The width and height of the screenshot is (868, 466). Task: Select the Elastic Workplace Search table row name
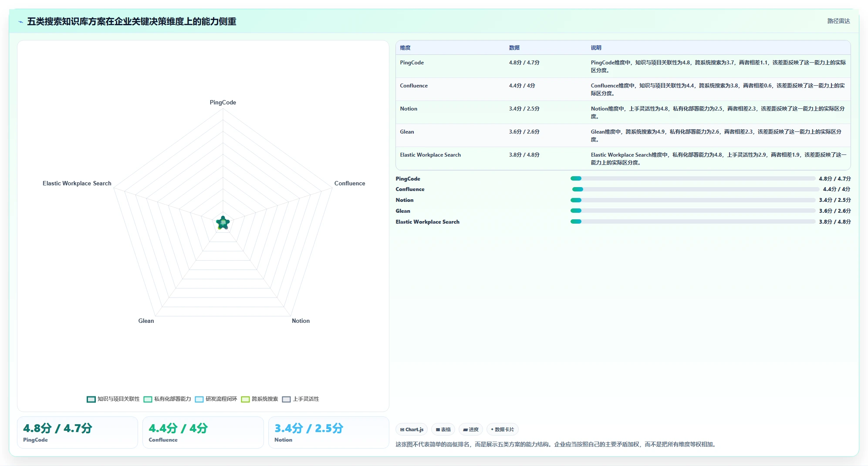(430, 155)
